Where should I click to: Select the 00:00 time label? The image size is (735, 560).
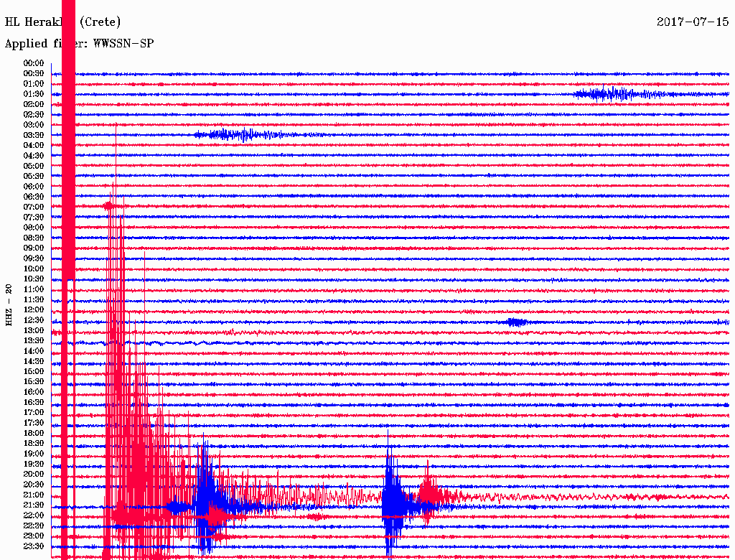point(33,63)
